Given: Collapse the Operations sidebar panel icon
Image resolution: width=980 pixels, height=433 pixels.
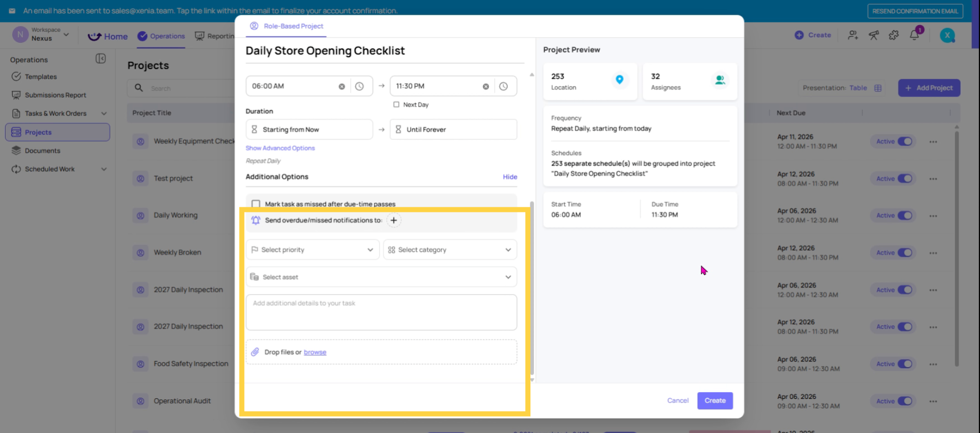Looking at the screenshot, I should click(101, 59).
